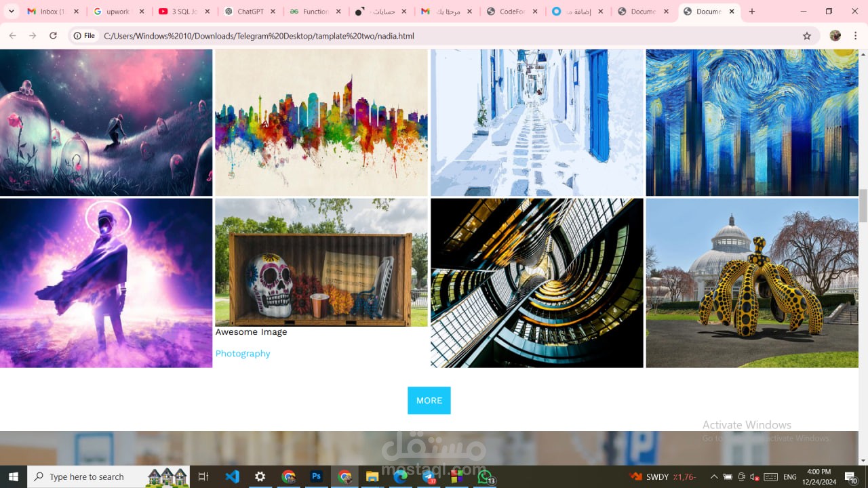Open Microsoft Edge from the taskbar
Image resolution: width=868 pixels, height=488 pixels.
pos(400,476)
